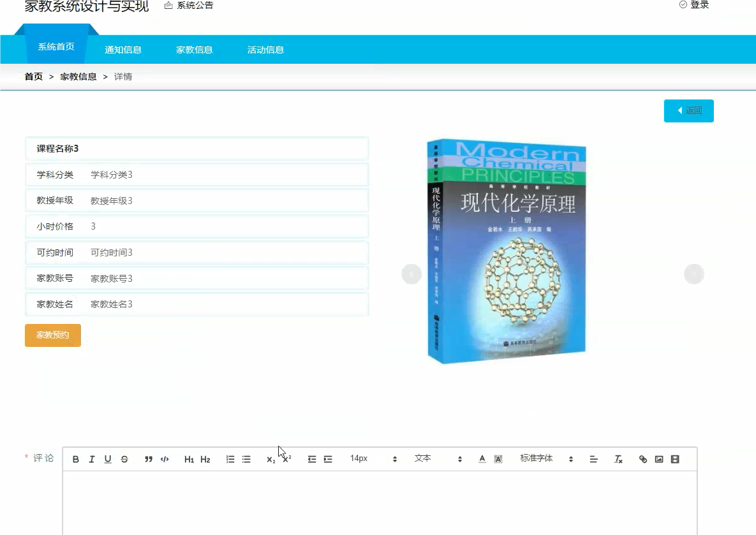Viewport: 756px width, 535px height.
Task: Clear text formatting
Action: coord(618,459)
